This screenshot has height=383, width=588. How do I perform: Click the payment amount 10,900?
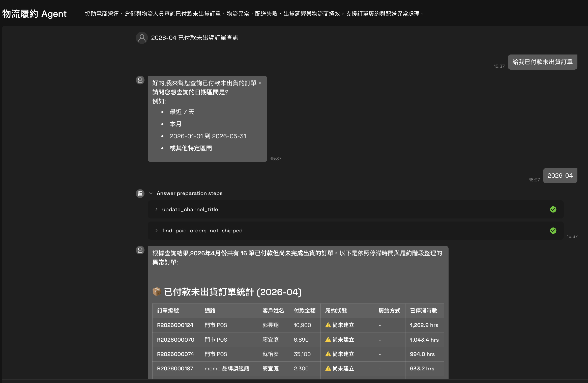(302, 325)
